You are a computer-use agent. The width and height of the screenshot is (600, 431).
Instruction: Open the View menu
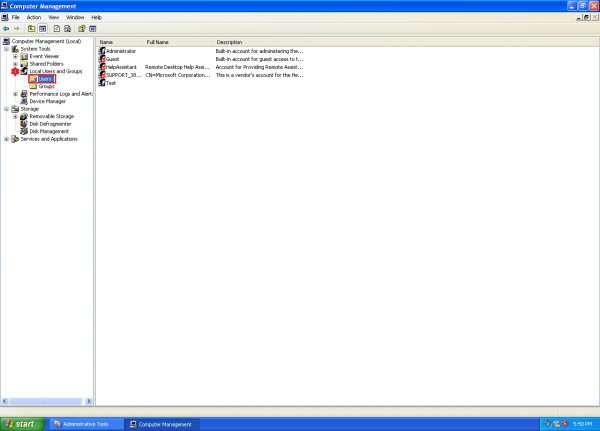click(x=54, y=17)
